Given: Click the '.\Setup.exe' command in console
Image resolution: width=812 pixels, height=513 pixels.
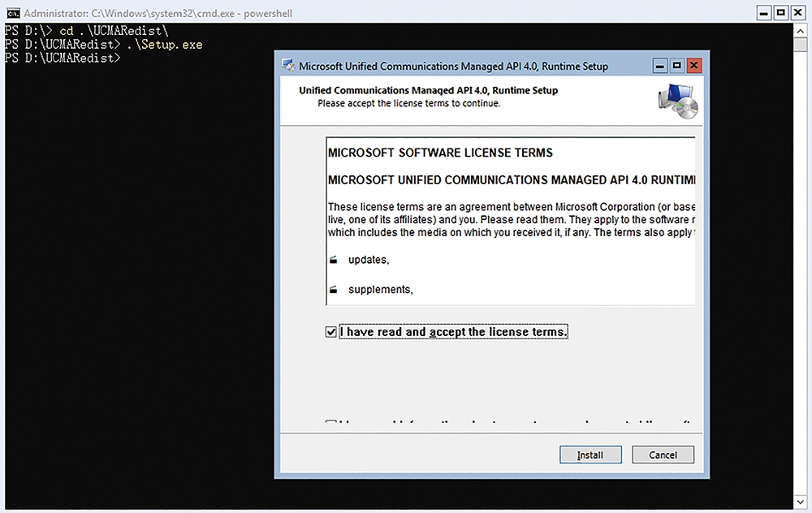Looking at the screenshot, I should click(165, 45).
